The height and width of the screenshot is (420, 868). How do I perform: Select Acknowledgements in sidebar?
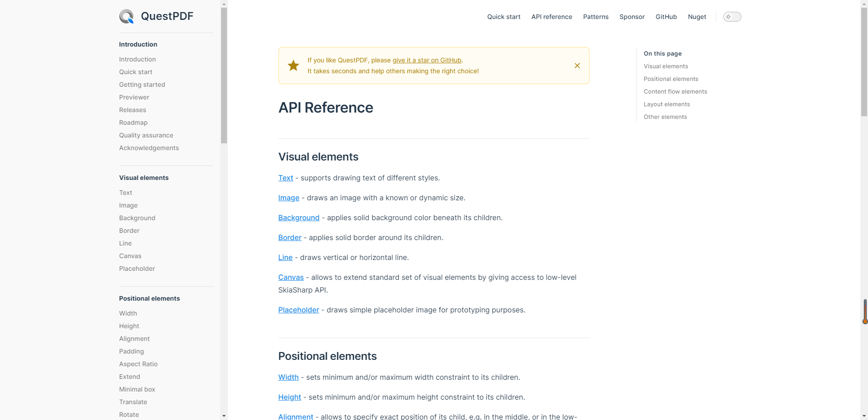coord(149,148)
